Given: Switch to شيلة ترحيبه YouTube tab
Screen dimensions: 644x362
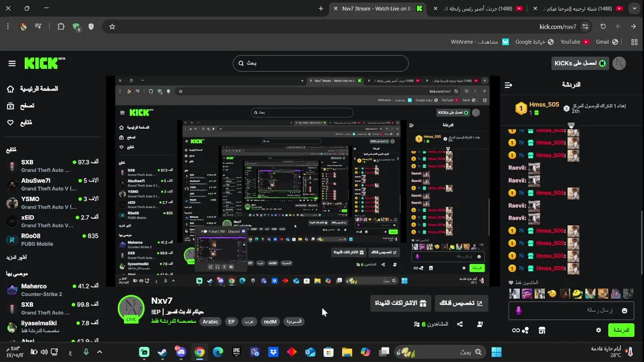Looking at the screenshot, I should pos(579,9).
